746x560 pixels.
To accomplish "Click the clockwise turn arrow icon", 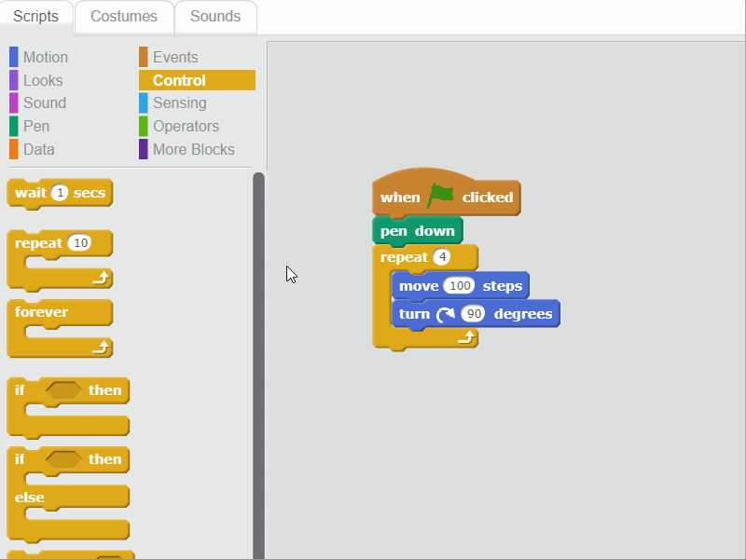I will 446,314.
